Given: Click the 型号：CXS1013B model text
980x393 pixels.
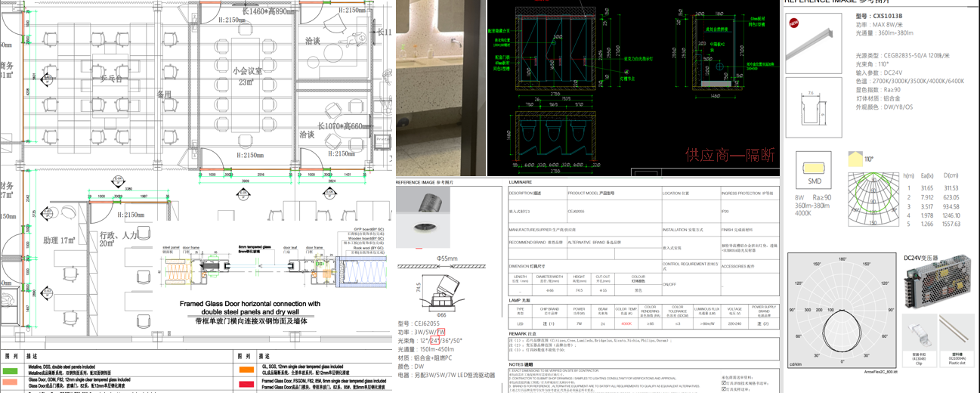Looking at the screenshot, I should pyautogui.click(x=879, y=16).
